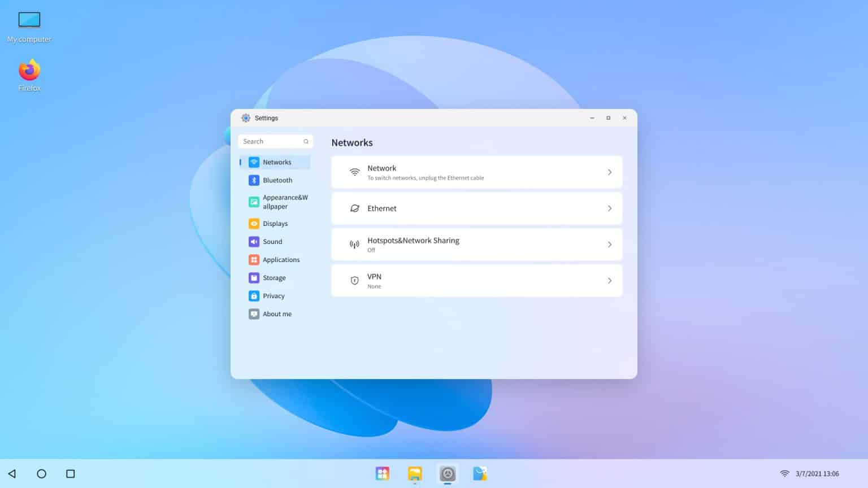
Task: Open the Network item to switch networks
Action: click(x=476, y=172)
